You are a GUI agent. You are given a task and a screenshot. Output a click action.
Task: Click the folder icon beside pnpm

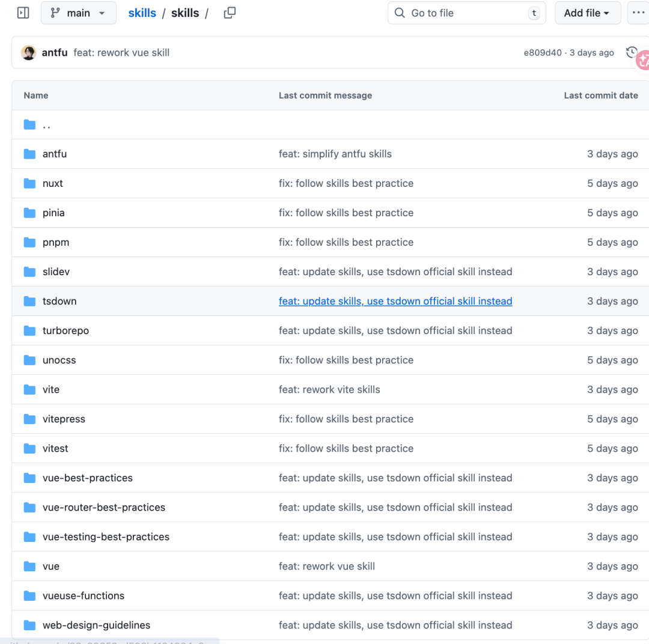coord(29,242)
